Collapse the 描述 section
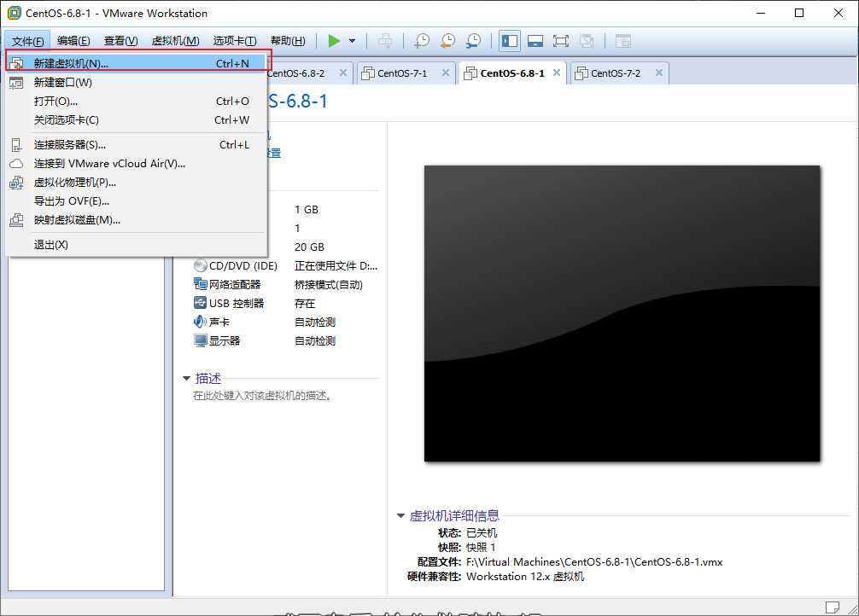Screen dimensions: 859x616 [186, 378]
